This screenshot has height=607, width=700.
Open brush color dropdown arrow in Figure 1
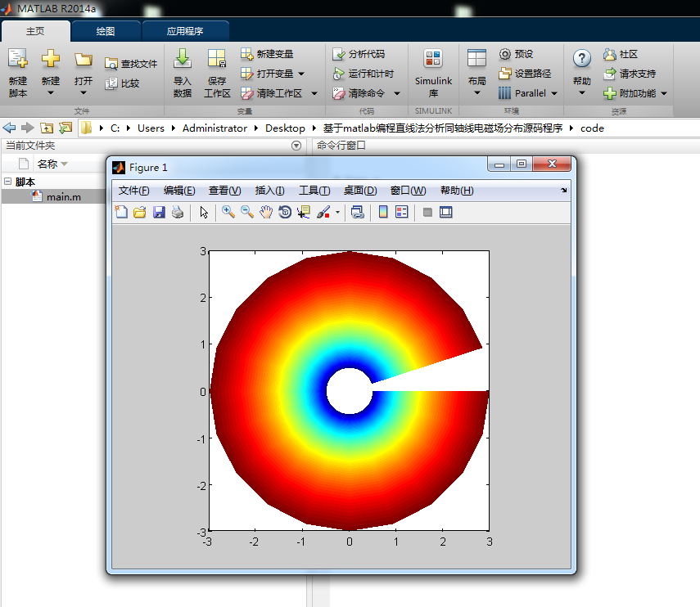(x=337, y=213)
